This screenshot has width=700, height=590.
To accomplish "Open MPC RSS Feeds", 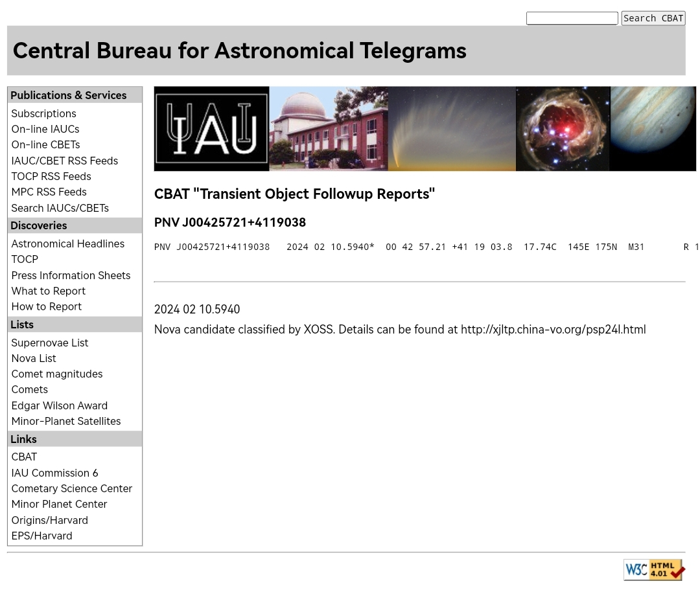I will point(49,192).
